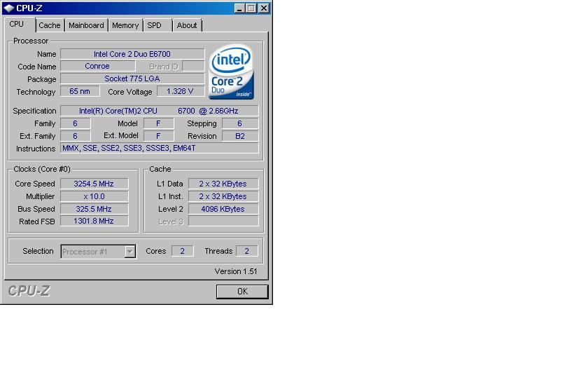The image size is (588, 368).
Task: Minimize the CPU-Z window
Action: click(239, 8)
